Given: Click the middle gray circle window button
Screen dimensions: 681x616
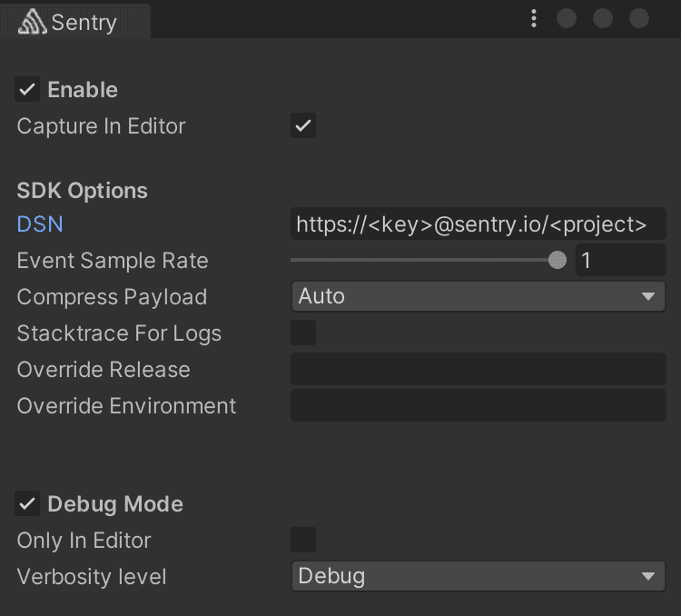Looking at the screenshot, I should click(603, 19).
